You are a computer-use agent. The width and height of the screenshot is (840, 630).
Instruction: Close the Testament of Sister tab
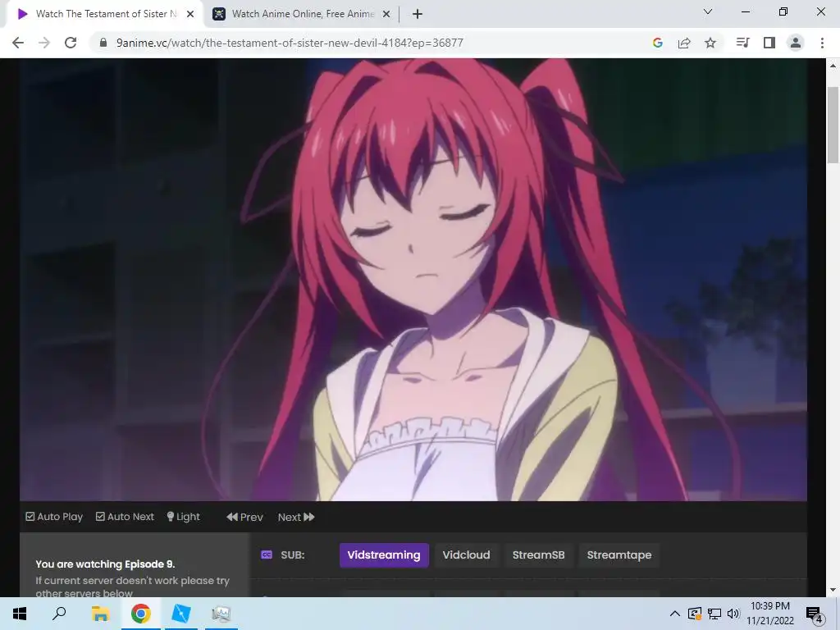pos(190,14)
